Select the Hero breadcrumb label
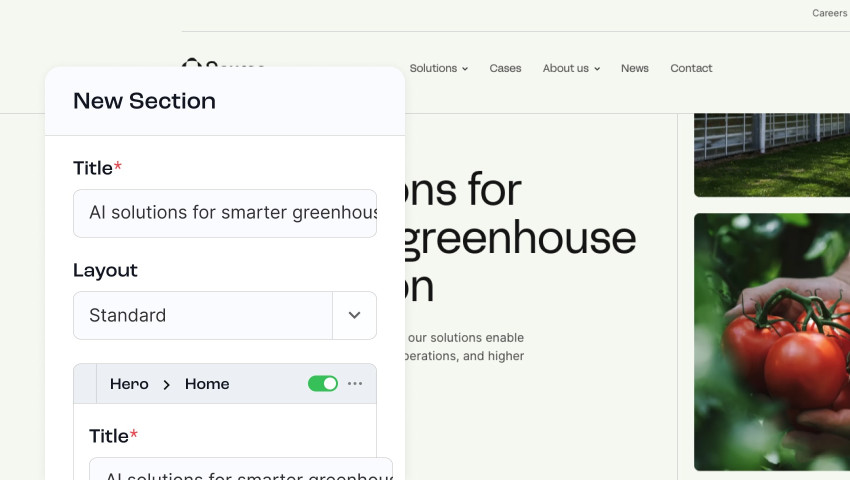 tap(129, 384)
